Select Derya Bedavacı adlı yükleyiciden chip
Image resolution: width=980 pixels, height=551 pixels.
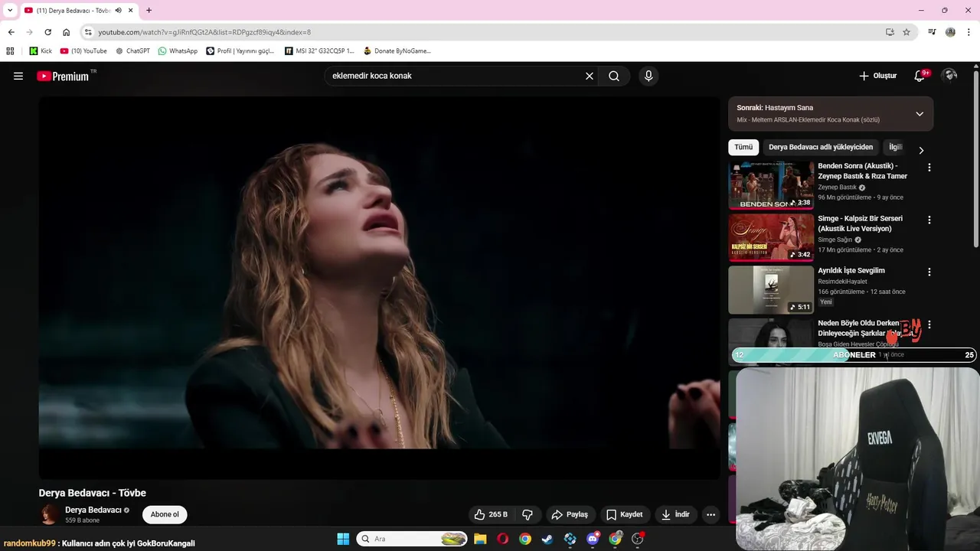[821, 147]
